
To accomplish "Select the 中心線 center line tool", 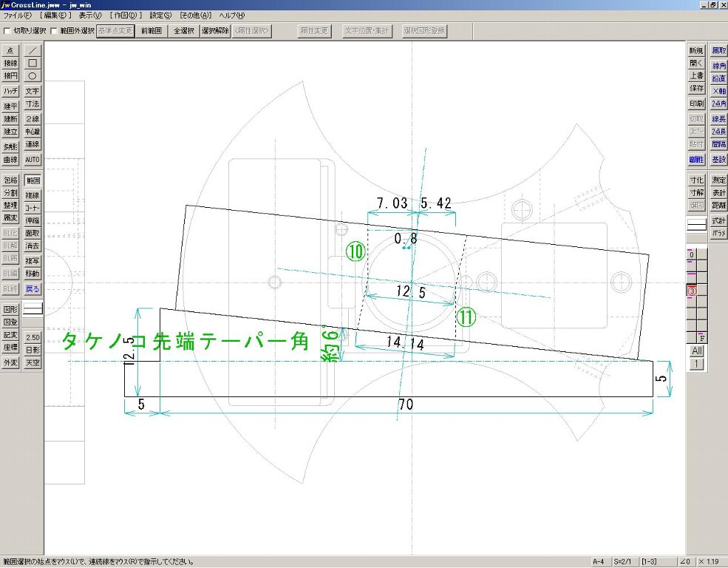I will tap(33, 132).
